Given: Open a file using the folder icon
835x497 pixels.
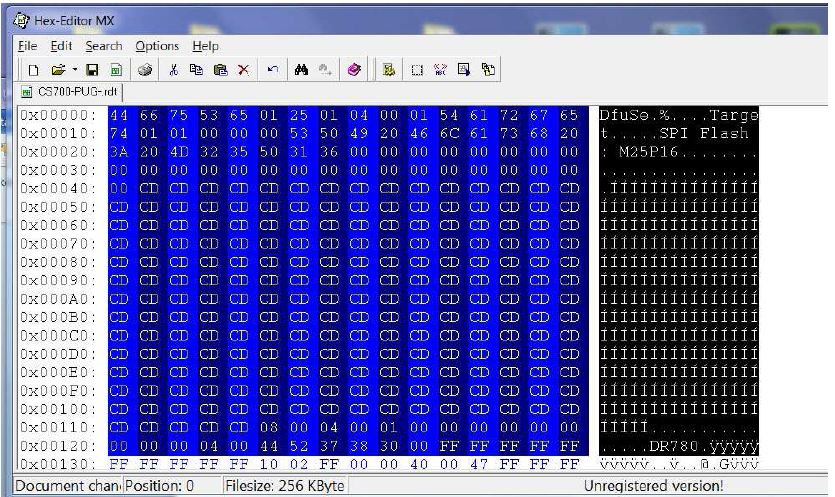Looking at the screenshot, I should pyautogui.click(x=58, y=70).
